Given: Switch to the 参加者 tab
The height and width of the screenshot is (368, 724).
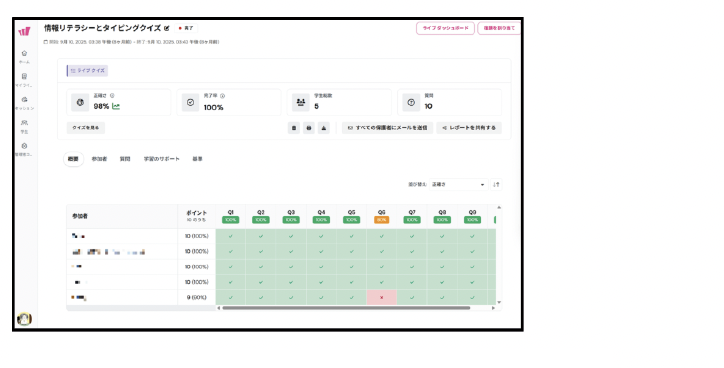Looking at the screenshot, I should coord(99,159).
